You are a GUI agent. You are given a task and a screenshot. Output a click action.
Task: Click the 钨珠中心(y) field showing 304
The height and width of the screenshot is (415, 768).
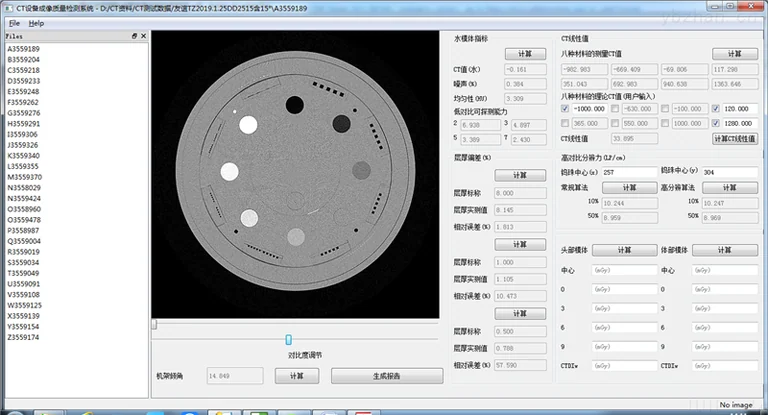click(x=730, y=172)
